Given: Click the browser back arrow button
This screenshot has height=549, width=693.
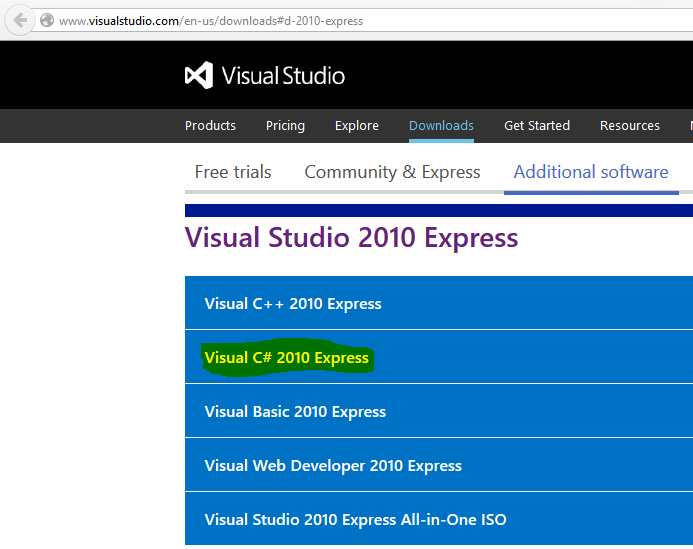Looking at the screenshot, I should tap(21, 20).
